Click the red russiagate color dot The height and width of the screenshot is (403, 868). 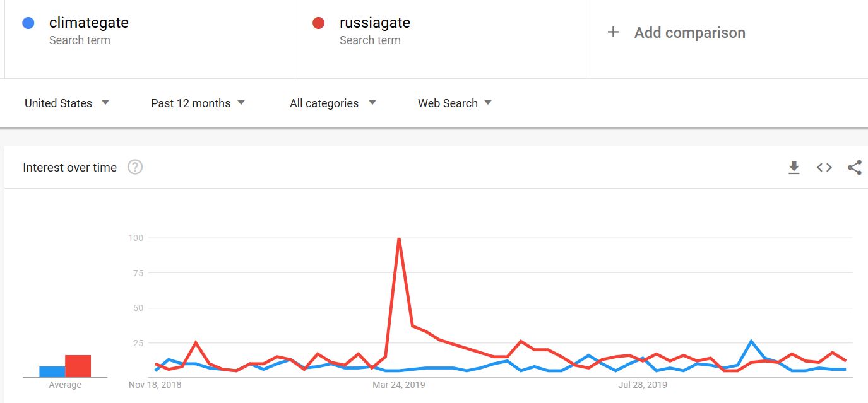click(x=318, y=23)
